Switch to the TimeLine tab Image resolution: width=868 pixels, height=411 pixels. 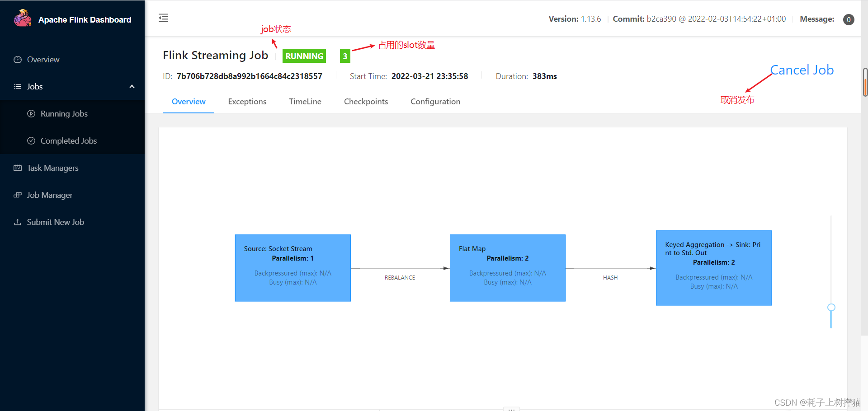tap(305, 102)
